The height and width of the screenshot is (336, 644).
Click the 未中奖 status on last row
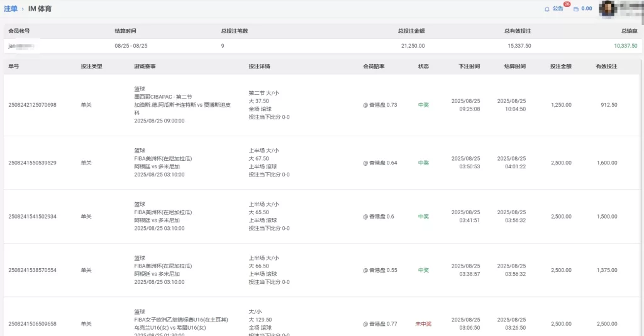(x=423, y=324)
